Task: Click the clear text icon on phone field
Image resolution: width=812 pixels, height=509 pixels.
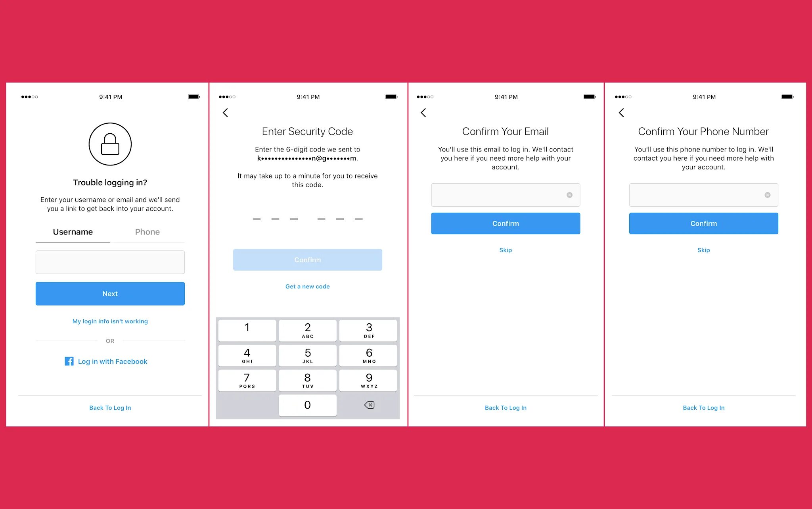Action: pos(768,195)
